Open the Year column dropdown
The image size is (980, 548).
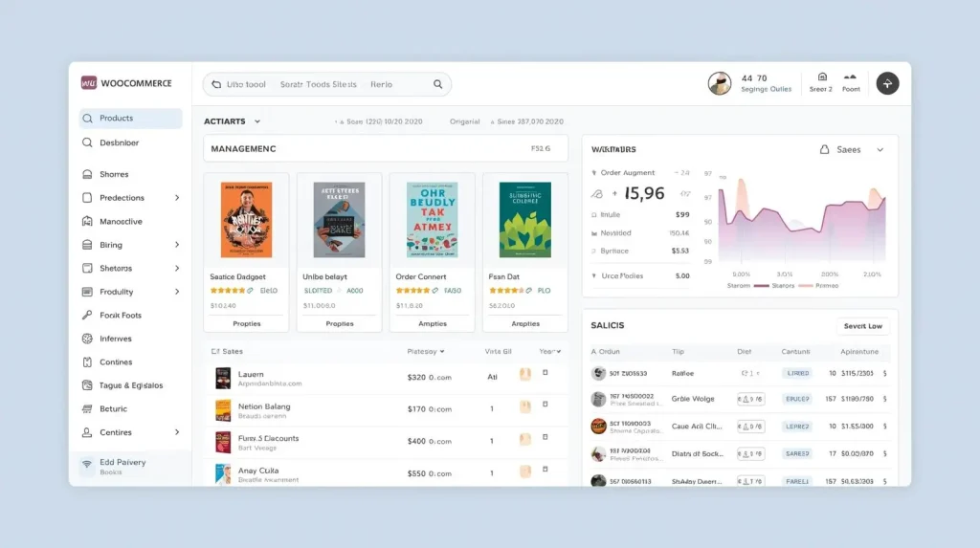point(550,351)
